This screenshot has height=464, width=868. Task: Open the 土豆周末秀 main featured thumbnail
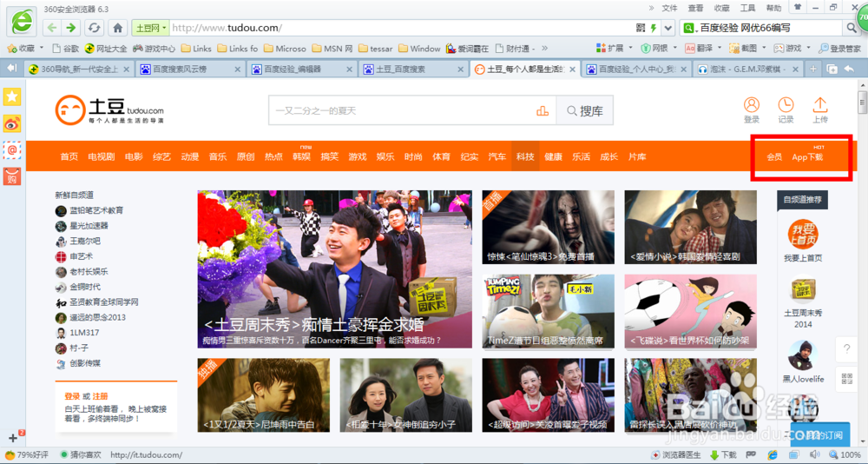coord(334,268)
